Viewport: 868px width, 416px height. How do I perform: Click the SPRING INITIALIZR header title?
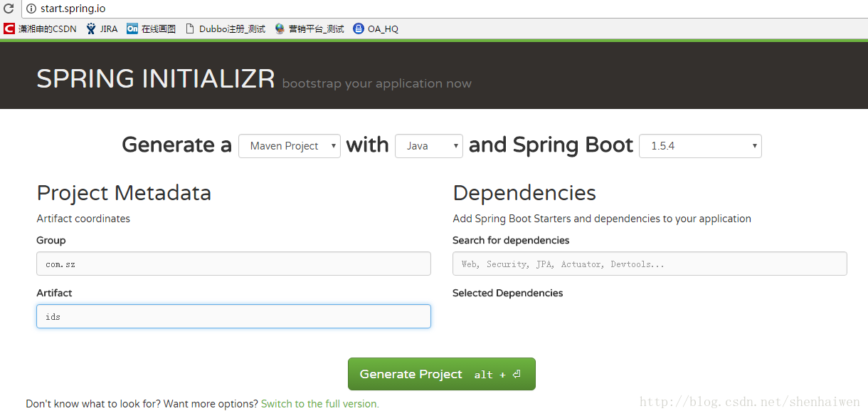(x=156, y=78)
